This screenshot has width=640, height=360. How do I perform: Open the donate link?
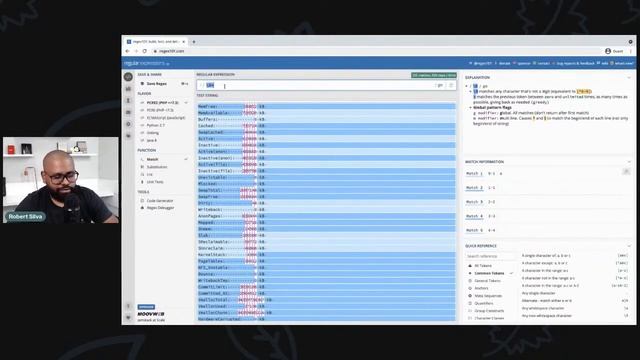pyautogui.click(x=502, y=63)
